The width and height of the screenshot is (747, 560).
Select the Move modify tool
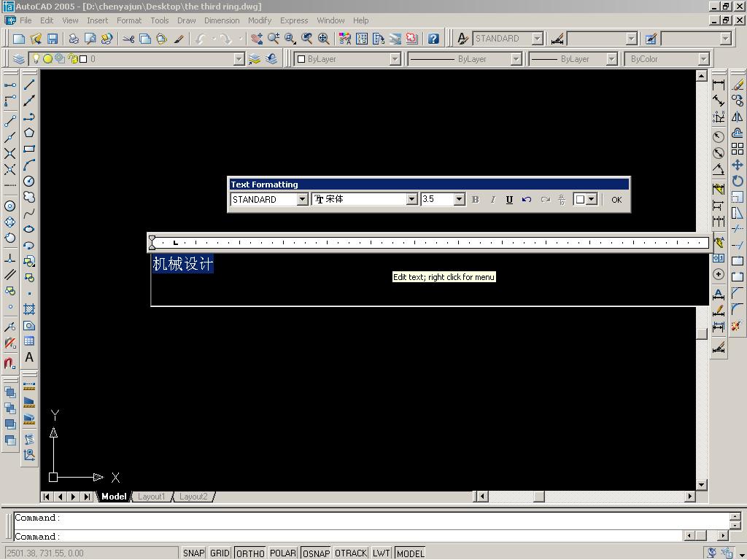pyautogui.click(x=738, y=166)
